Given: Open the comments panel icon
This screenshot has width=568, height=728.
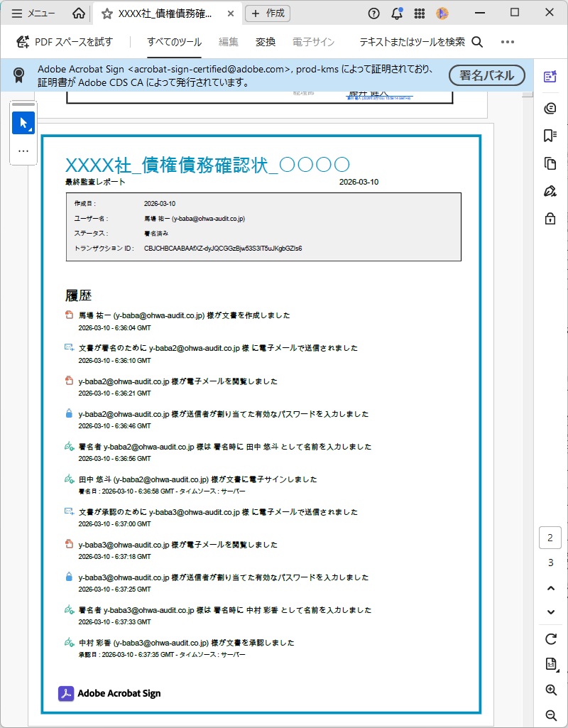Looking at the screenshot, I should tap(550, 108).
